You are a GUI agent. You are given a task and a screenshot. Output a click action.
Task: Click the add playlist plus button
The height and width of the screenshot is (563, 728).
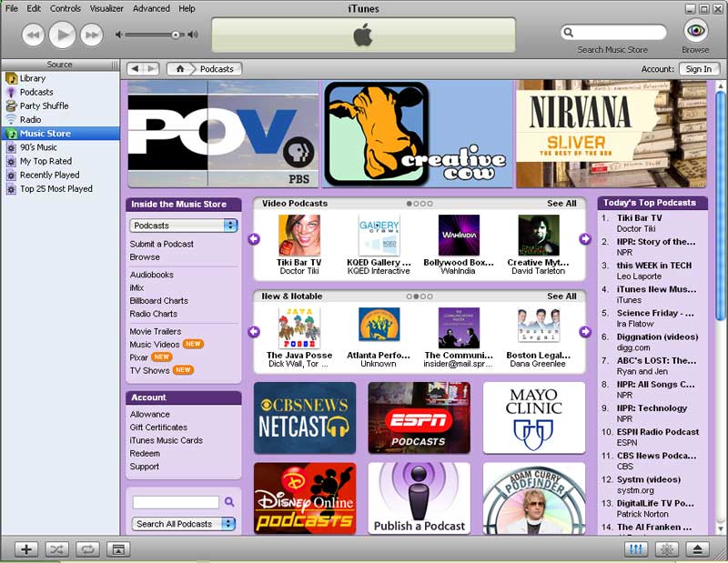[x=26, y=549]
